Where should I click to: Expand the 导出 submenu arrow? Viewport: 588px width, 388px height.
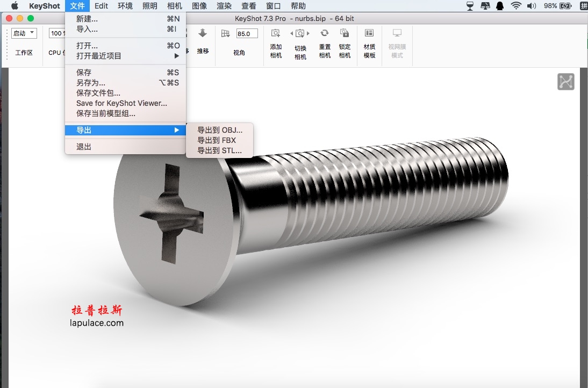point(177,130)
